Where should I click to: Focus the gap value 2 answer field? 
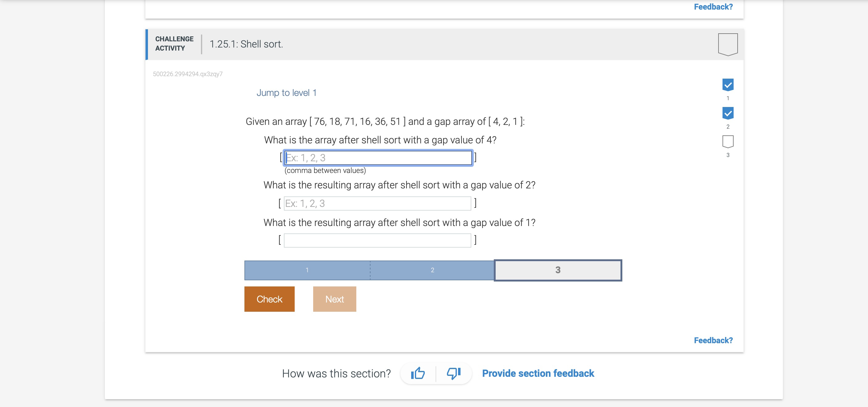(377, 203)
